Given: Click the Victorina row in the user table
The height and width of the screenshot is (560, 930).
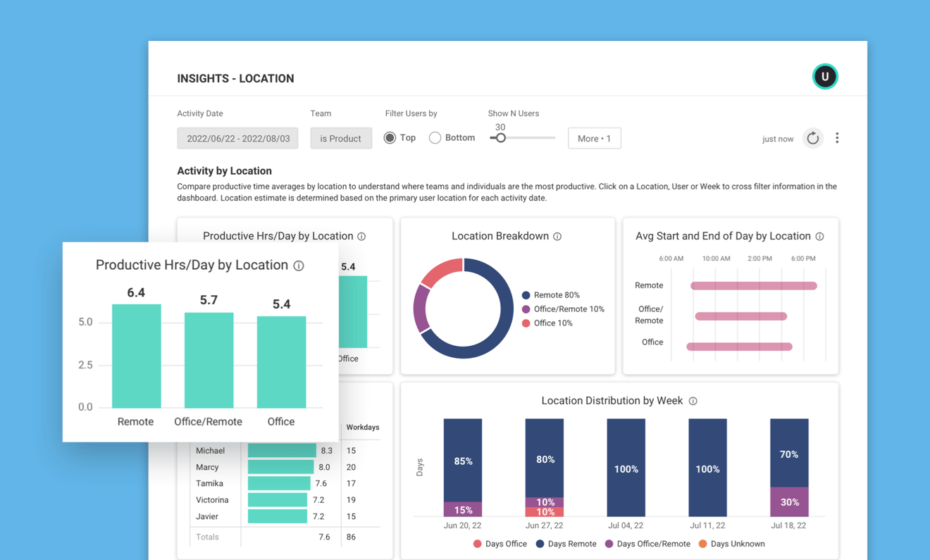Looking at the screenshot, I should pos(285,500).
